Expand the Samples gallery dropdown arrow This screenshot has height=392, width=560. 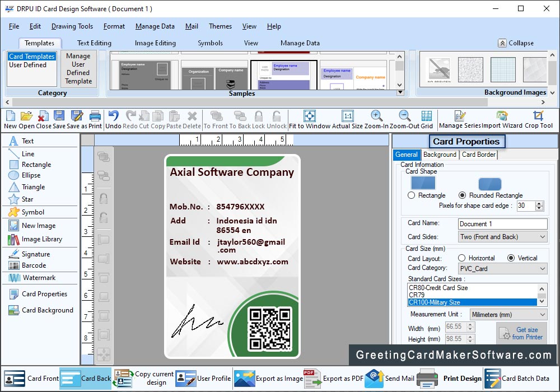[400, 92]
